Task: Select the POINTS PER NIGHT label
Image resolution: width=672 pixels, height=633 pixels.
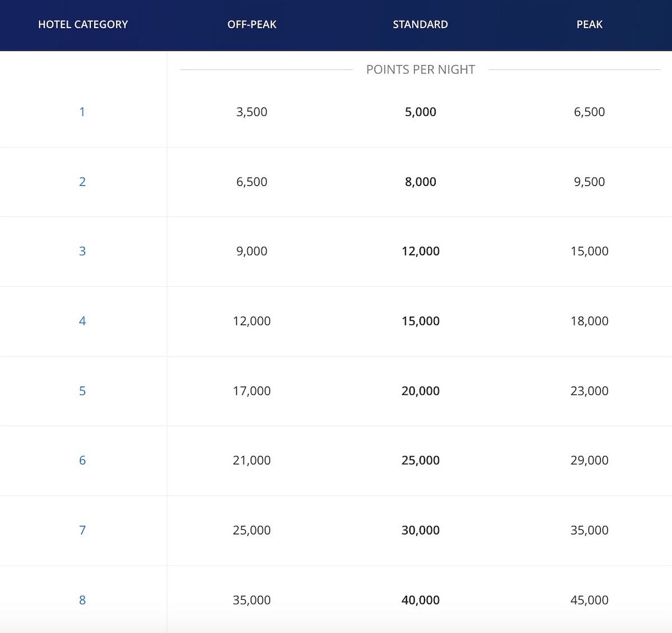Action: pyautogui.click(x=421, y=69)
